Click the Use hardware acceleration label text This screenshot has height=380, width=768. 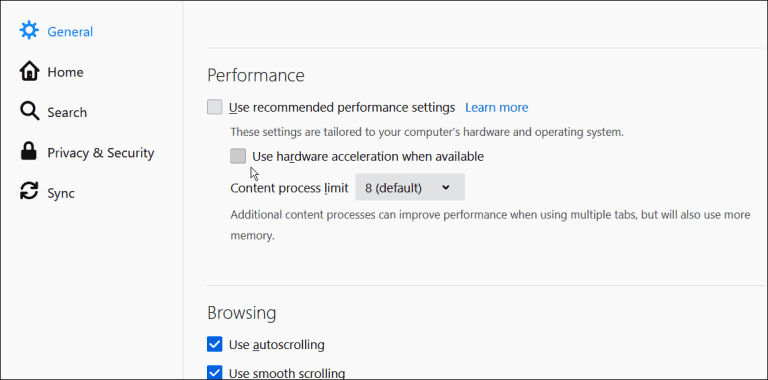[368, 157]
